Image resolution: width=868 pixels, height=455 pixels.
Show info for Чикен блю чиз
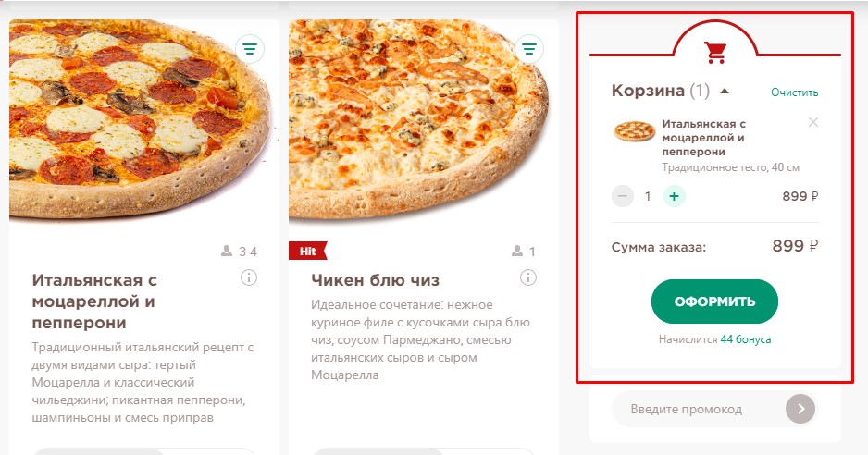tap(528, 277)
